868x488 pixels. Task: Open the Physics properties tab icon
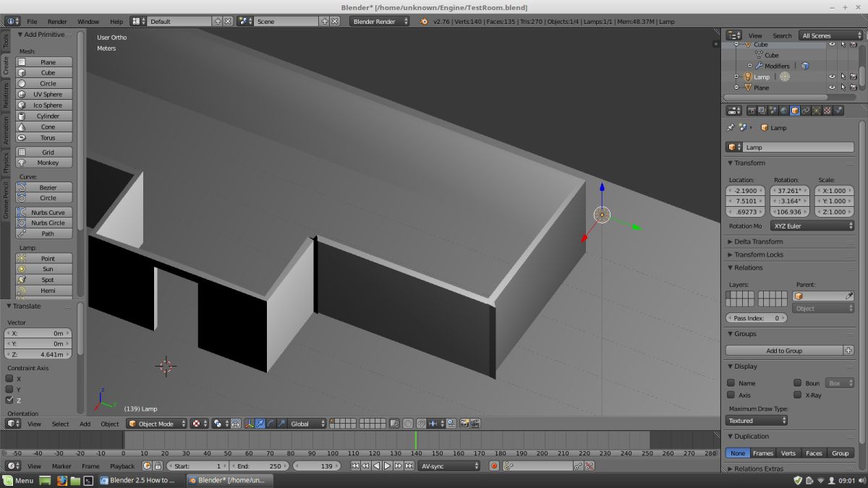[838, 111]
